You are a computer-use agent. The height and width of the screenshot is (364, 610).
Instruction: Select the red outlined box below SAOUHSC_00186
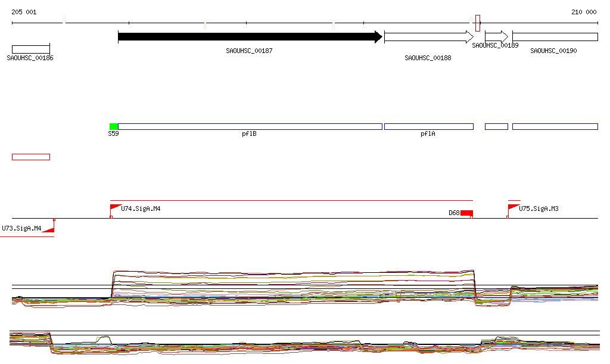[x=31, y=157]
